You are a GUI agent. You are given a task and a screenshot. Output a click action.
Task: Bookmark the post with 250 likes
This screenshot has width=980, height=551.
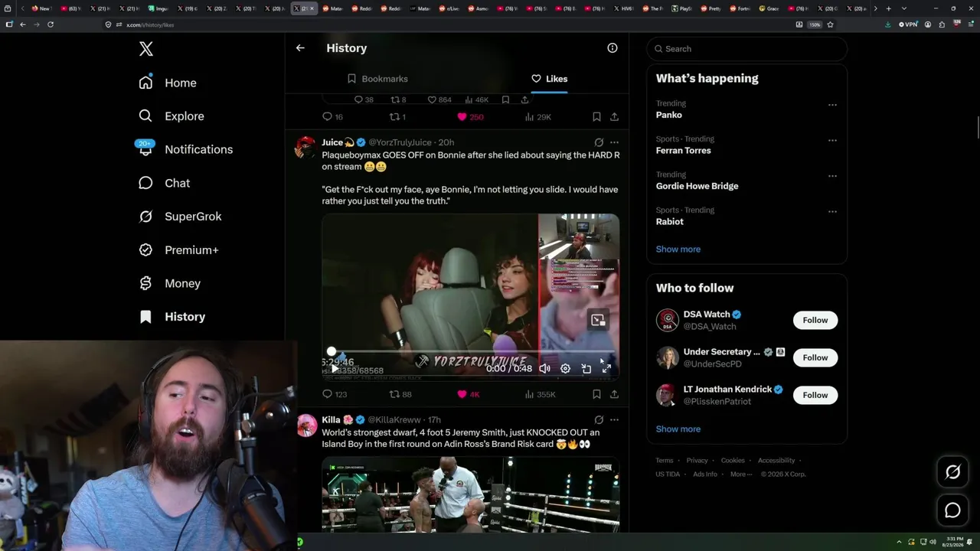tap(596, 117)
